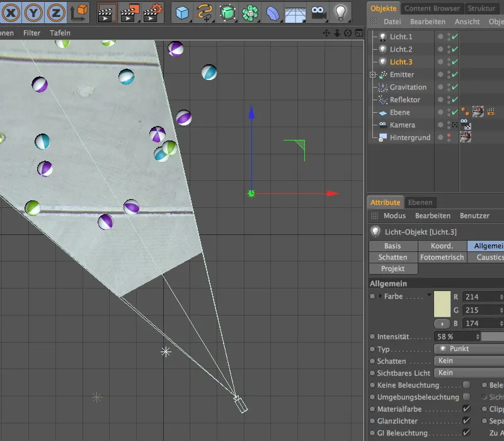Switch to the Content Browser tab
504x441 pixels.
click(x=432, y=8)
